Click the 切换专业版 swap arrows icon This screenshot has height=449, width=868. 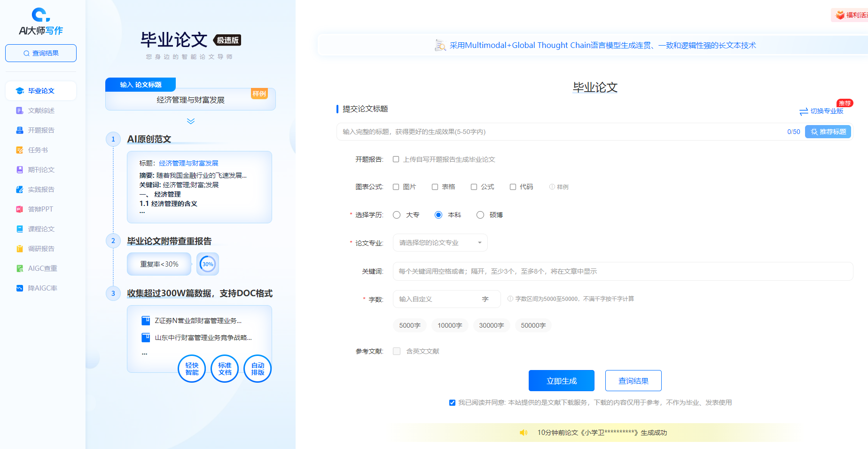pyautogui.click(x=804, y=111)
